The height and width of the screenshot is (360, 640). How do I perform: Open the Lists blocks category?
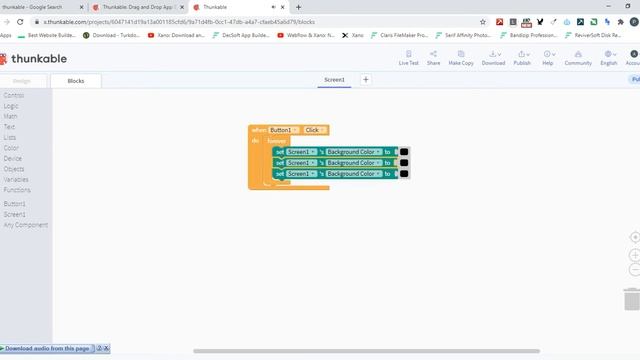[x=9, y=138]
